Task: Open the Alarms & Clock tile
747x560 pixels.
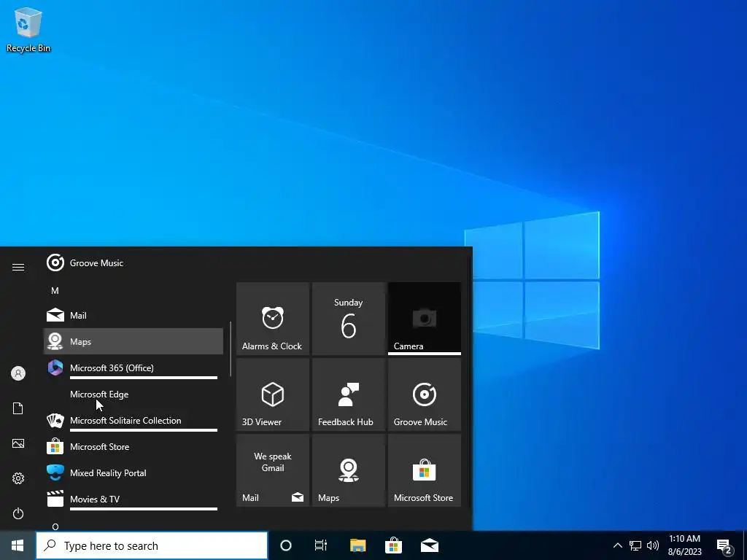Action: [273, 319]
